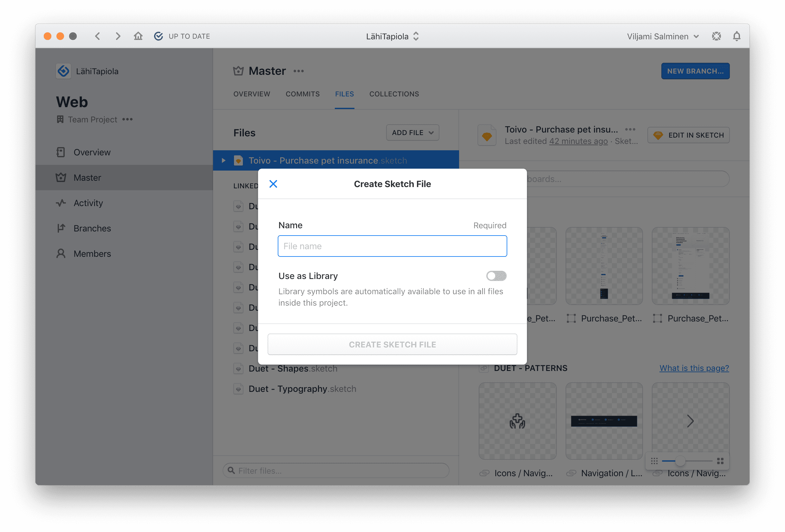Go back with the left arrow
The width and height of the screenshot is (785, 532).
pos(97,36)
